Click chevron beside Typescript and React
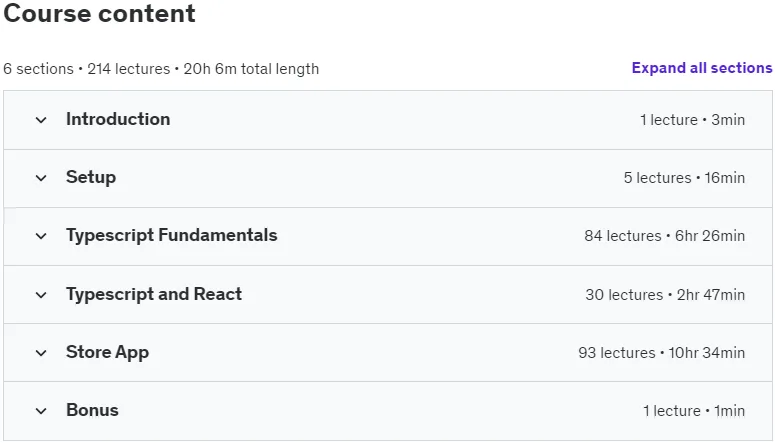Viewport: 775px width, 443px height. [41, 295]
